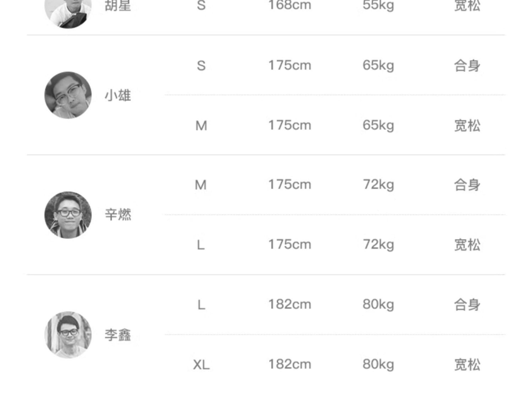
Task: Select size M in 小雄's 宽松 row
Action: [x=201, y=126]
